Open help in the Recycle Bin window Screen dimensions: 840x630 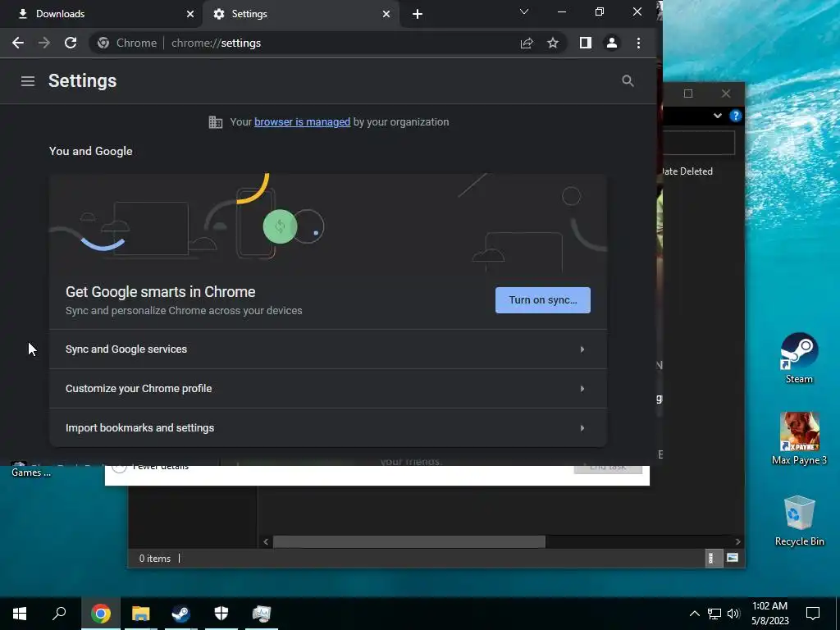tap(736, 116)
